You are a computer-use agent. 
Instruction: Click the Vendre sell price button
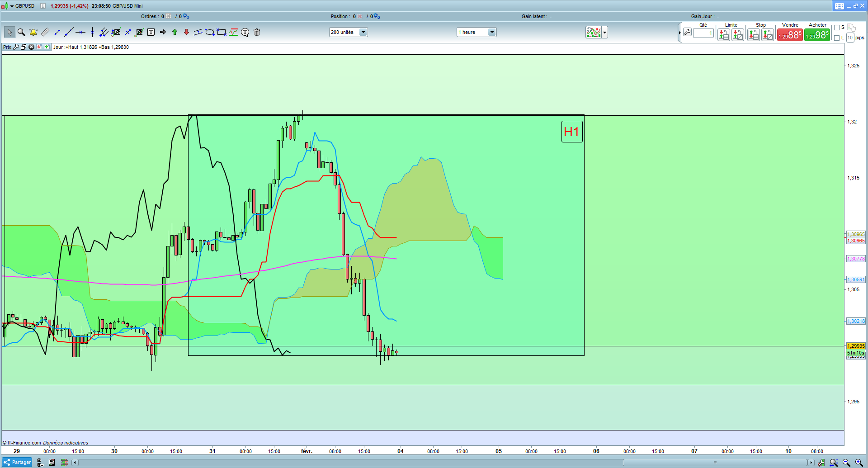click(x=790, y=35)
